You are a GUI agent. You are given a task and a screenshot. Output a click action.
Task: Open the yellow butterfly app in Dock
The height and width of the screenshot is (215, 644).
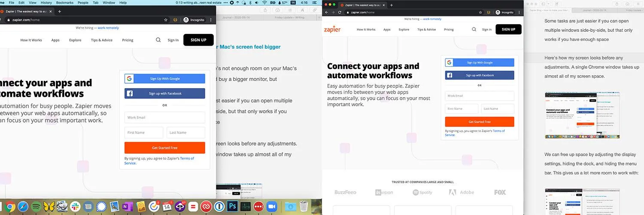coord(49,207)
